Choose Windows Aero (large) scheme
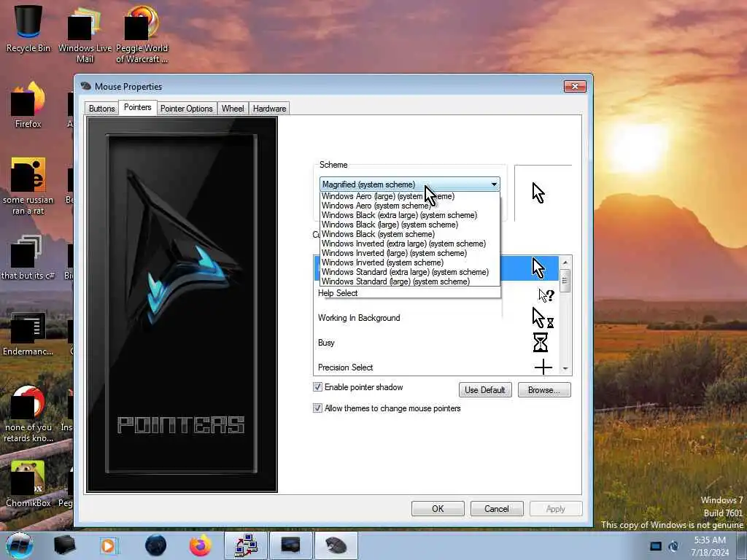The height and width of the screenshot is (560, 747). coord(410,196)
